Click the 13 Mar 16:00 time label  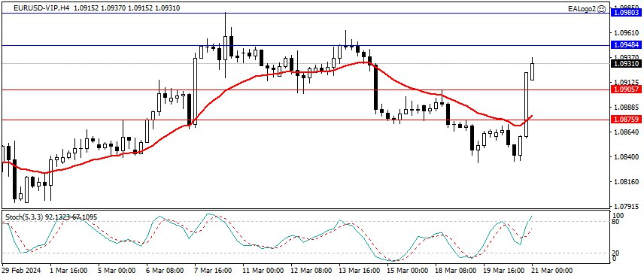click(360, 271)
